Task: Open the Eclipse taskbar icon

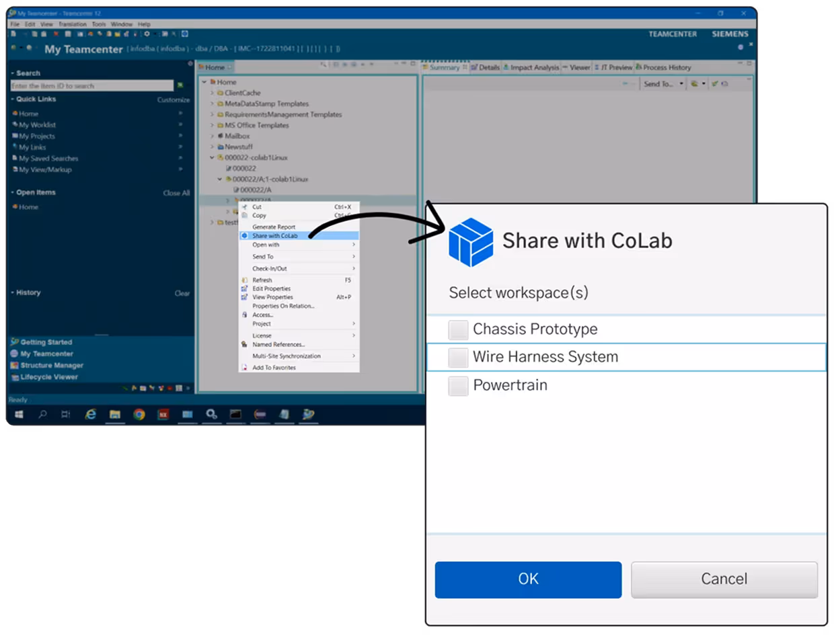Action: coord(260,415)
